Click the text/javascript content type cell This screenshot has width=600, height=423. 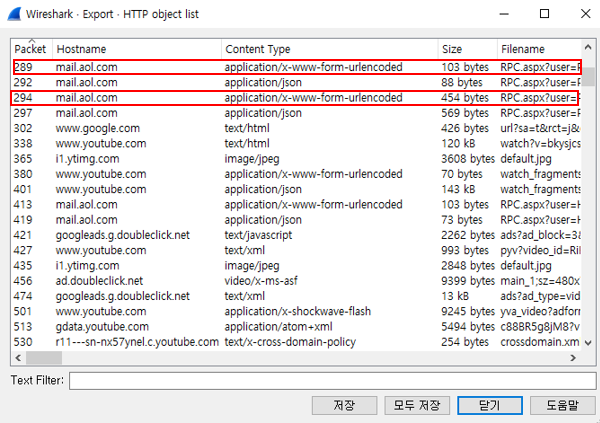258,235
